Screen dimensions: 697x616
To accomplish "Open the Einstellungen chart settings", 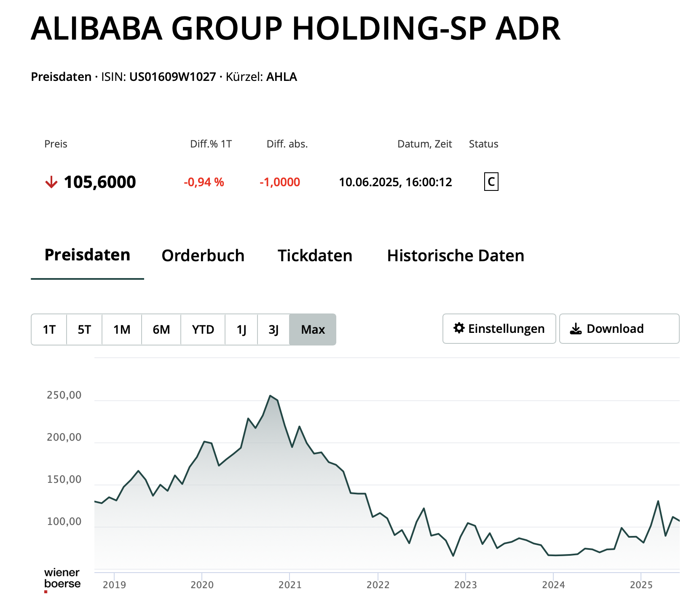I will coord(499,329).
